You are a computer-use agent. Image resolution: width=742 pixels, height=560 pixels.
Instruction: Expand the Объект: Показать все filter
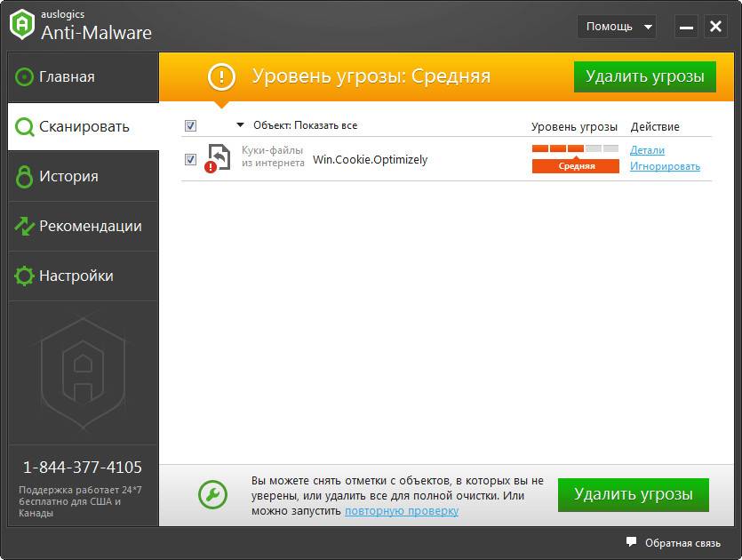click(x=297, y=125)
